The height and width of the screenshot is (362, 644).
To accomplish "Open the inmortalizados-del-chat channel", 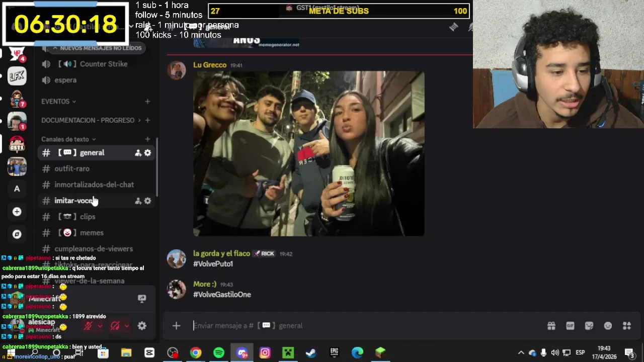I will (96, 185).
